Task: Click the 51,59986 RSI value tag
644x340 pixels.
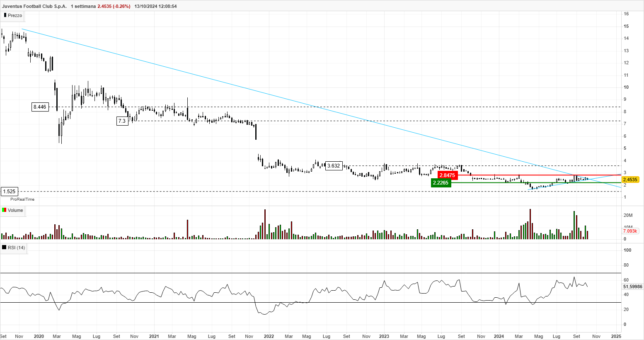Action: pos(633,287)
